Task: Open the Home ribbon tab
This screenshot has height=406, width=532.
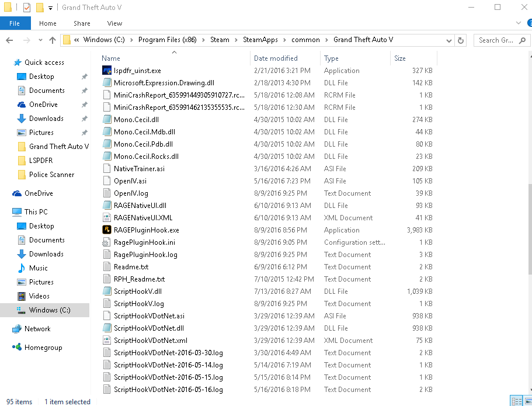Action: tap(47, 23)
